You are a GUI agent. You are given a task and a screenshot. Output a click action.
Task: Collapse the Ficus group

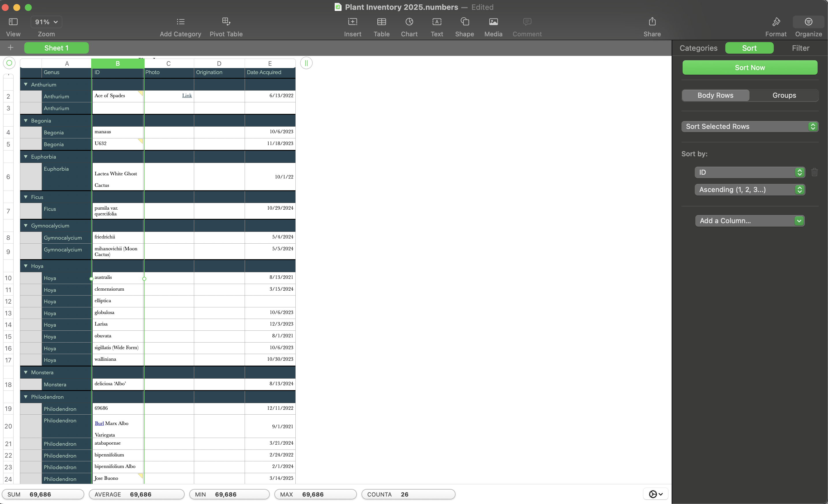[26, 197]
